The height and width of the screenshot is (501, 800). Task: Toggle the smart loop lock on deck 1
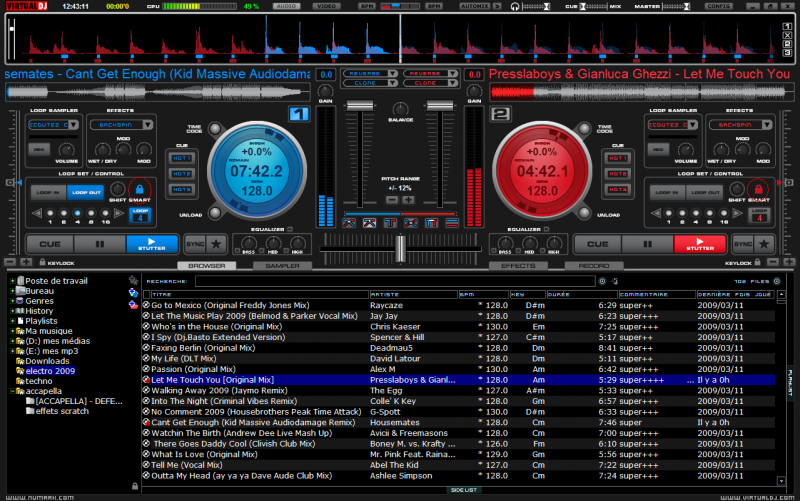click(x=140, y=188)
